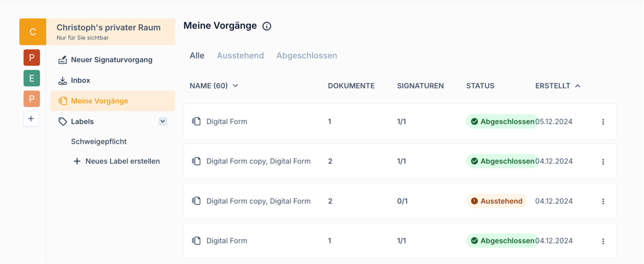
Task: Select the Schweigepflicht label
Action: tap(99, 142)
